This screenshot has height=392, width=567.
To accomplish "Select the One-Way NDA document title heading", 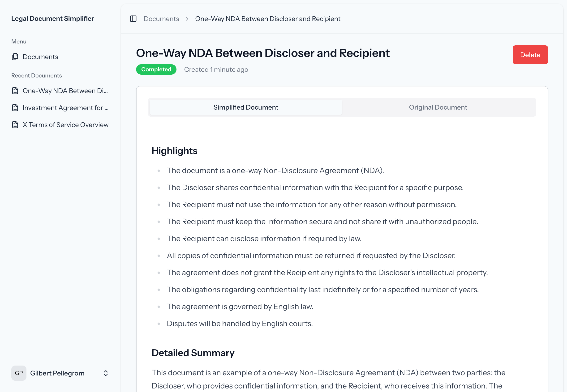I will point(263,53).
